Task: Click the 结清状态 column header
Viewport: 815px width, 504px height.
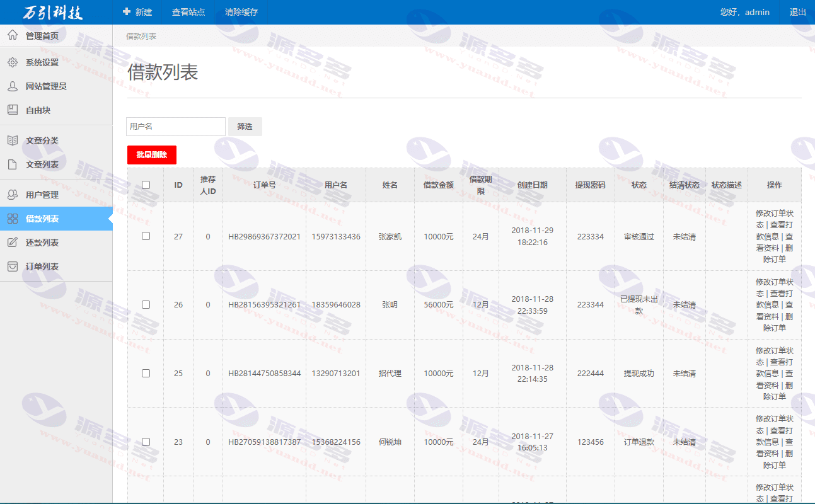Action: [685, 185]
